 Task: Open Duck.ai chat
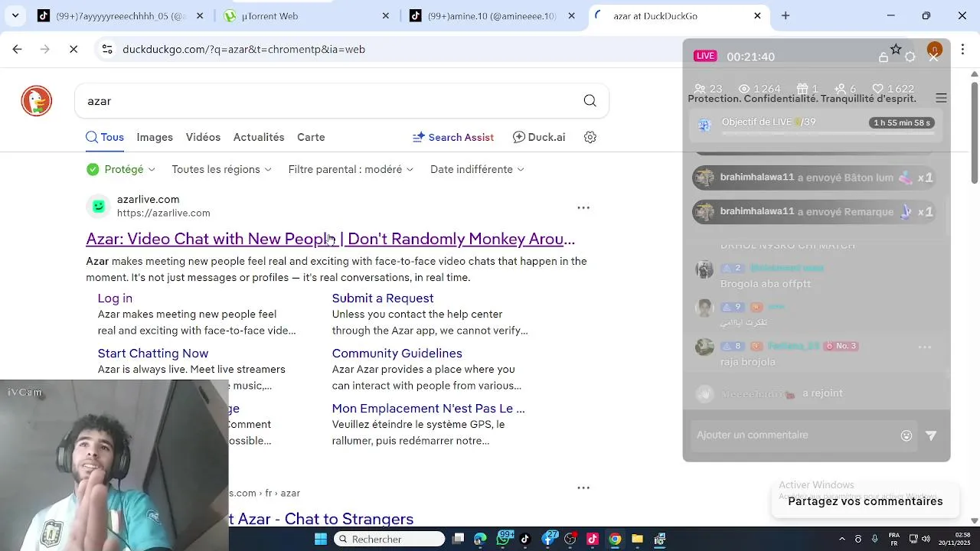[x=539, y=137]
